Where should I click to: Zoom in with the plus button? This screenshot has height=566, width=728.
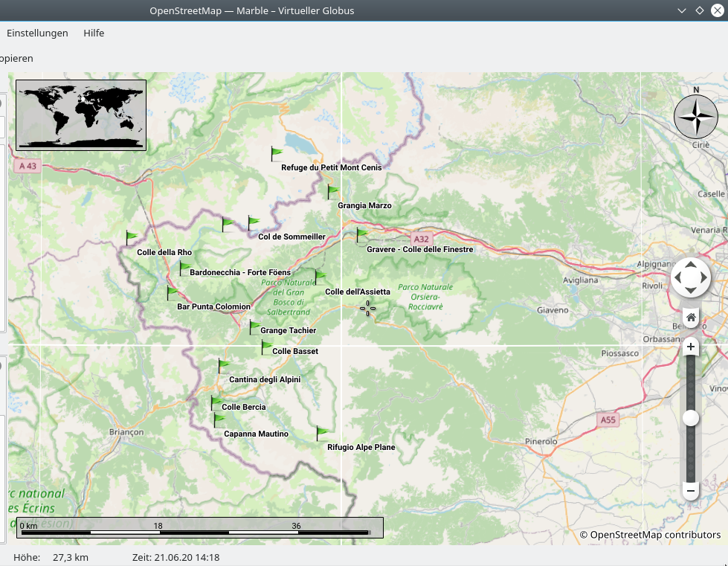[x=691, y=347]
